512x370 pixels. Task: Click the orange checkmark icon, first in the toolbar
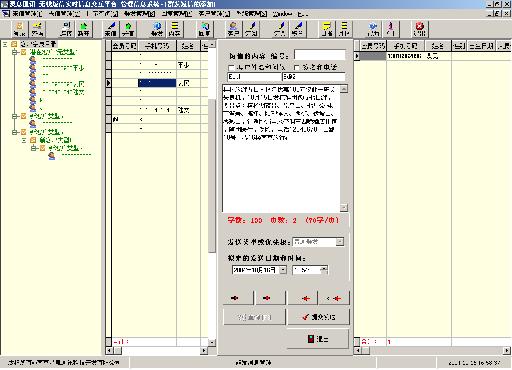[x=19, y=29]
